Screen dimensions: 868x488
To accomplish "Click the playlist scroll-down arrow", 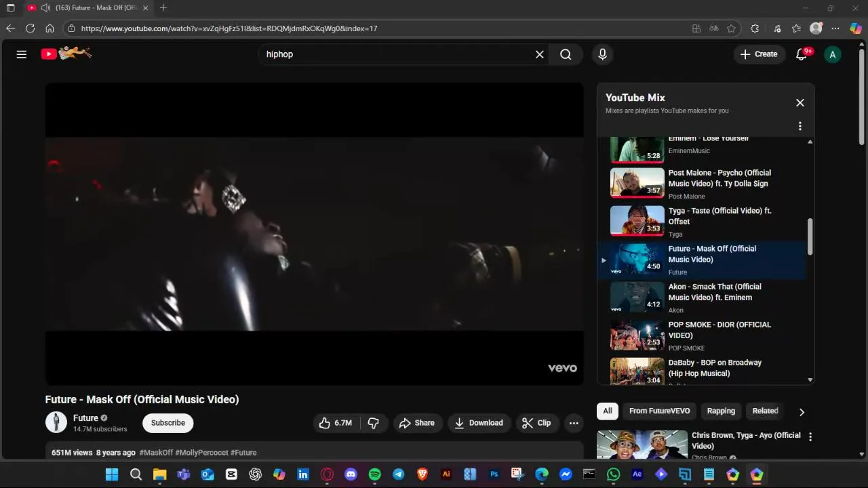I will (810, 380).
